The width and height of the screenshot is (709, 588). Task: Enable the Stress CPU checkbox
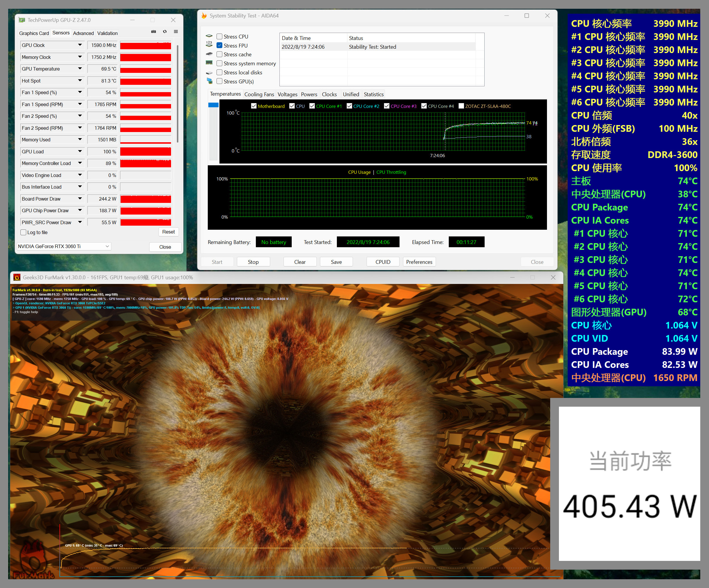coord(219,36)
